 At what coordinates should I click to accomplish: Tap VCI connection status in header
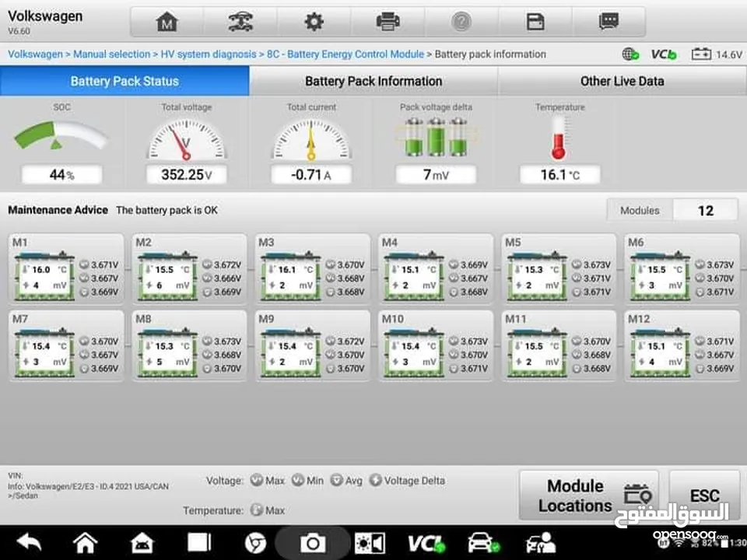point(664,54)
